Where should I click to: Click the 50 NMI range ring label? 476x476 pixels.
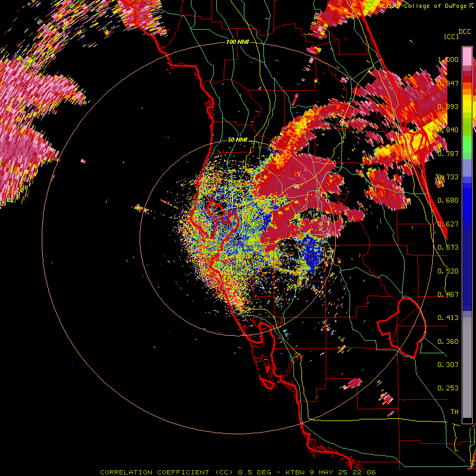237,140
